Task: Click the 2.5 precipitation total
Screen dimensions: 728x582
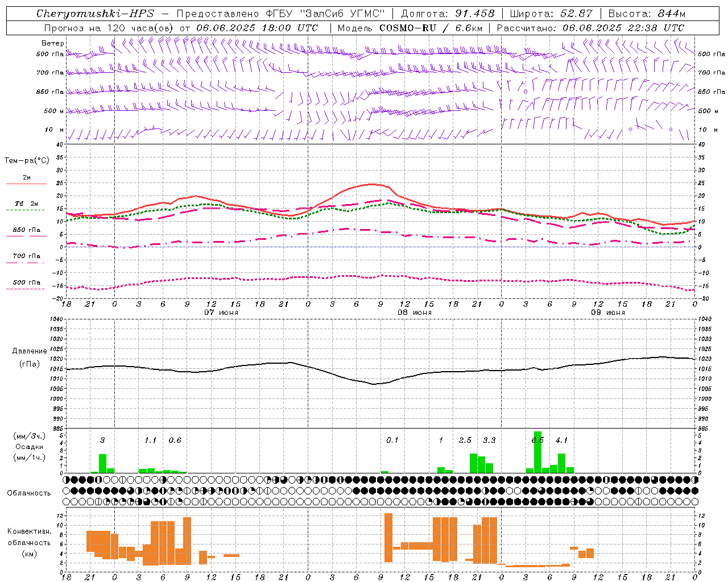Action: pyautogui.click(x=465, y=440)
